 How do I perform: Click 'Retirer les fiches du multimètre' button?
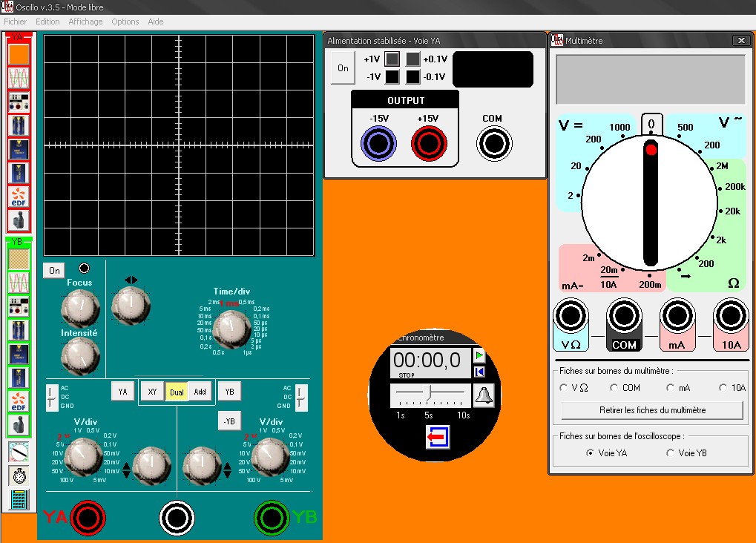(x=651, y=409)
